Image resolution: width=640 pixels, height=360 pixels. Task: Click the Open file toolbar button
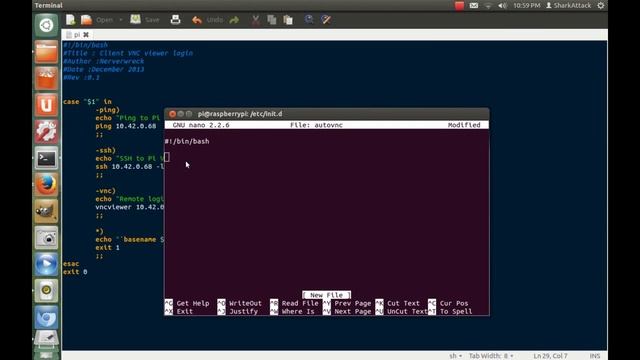click(x=97, y=20)
